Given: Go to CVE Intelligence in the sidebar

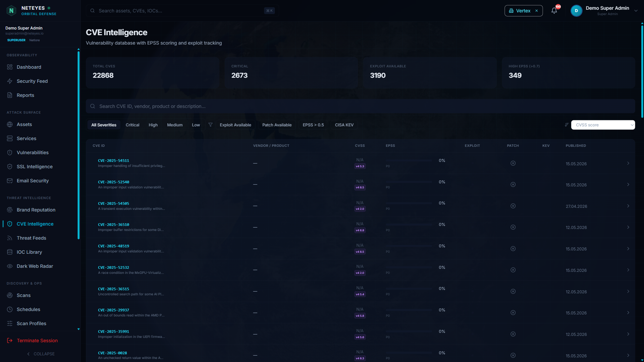Looking at the screenshot, I should [35, 224].
